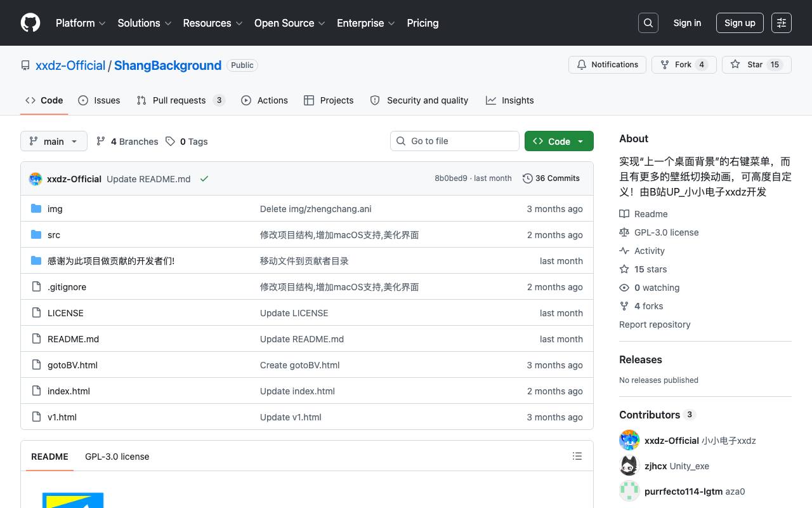Click the eye icon beside watching
This screenshot has height=508, width=812.
point(624,288)
